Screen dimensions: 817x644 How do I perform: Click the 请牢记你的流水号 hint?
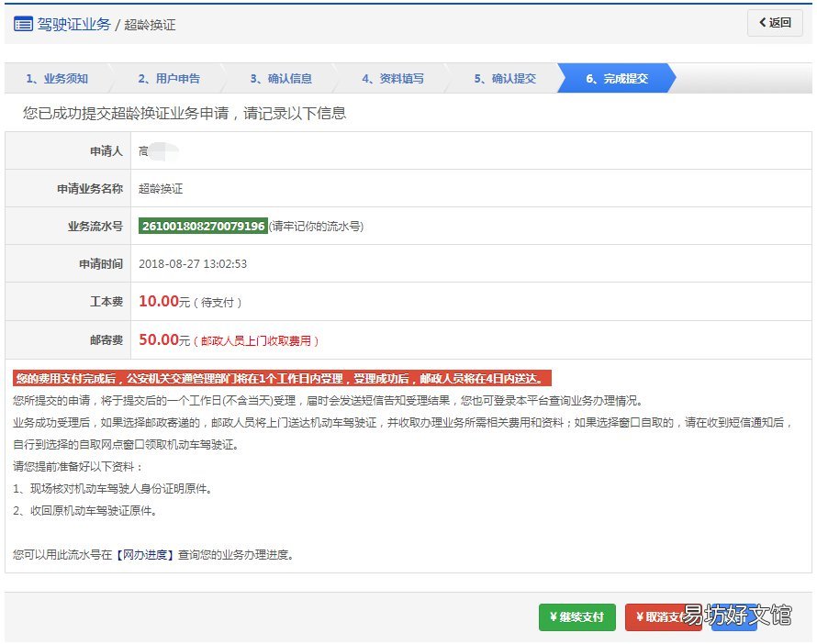[x=316, y=227]
